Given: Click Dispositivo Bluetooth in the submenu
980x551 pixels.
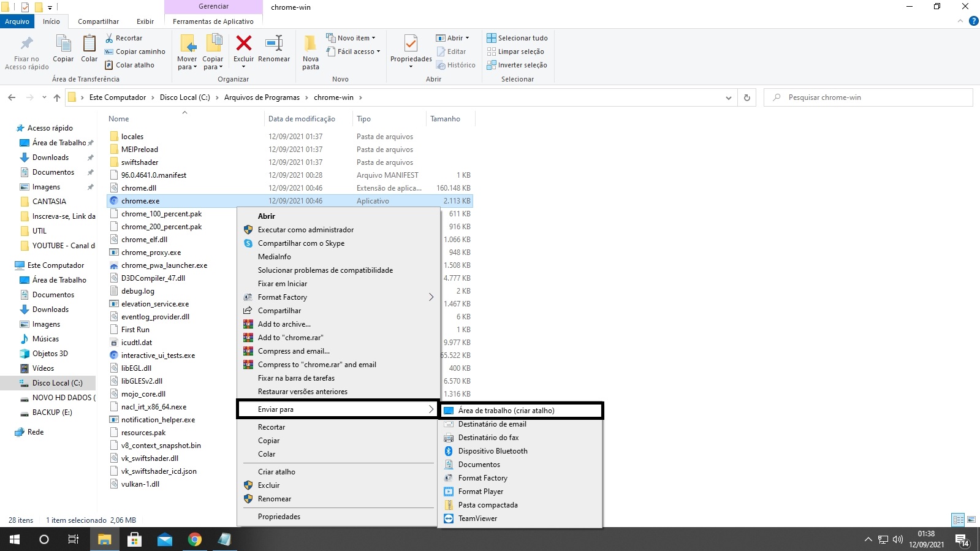Looking at the screenshot, I should [493, 451].
